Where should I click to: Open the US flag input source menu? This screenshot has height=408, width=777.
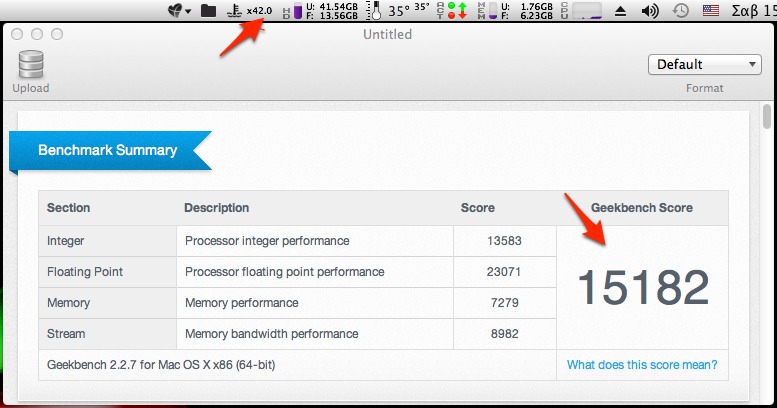(x=711, y=10)
